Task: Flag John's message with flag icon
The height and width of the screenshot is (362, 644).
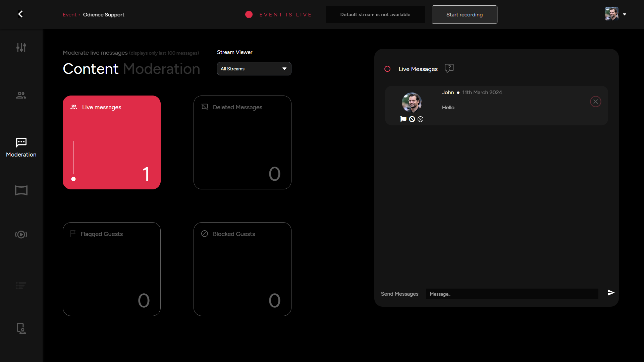Action: [x=403, y=119]
